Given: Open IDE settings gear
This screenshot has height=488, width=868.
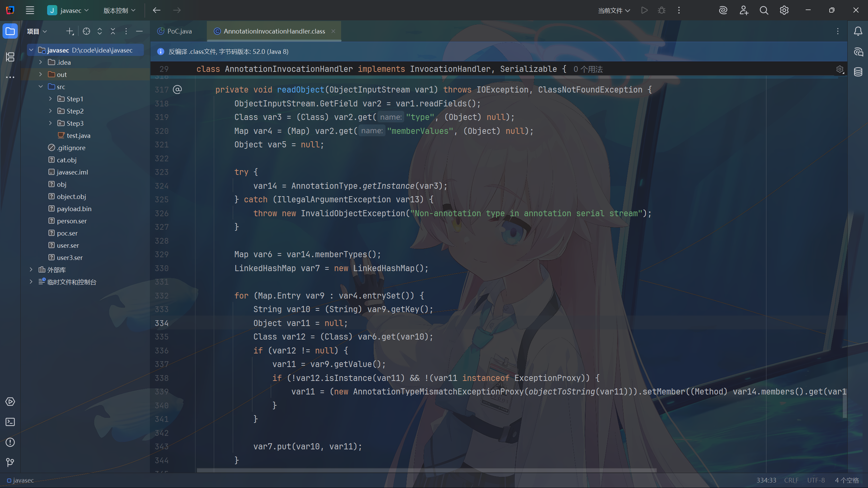Looking at the screenshot, I should tap(784, 10).
